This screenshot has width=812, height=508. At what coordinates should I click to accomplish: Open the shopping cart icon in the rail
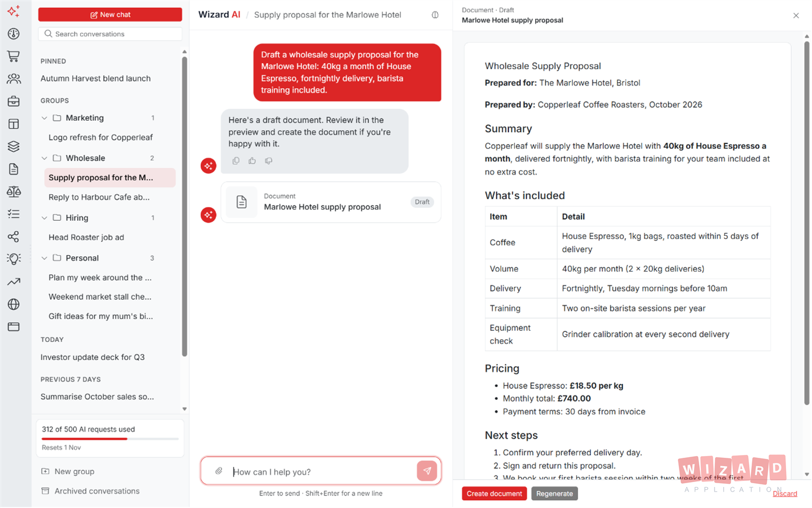tap(14, 56)
